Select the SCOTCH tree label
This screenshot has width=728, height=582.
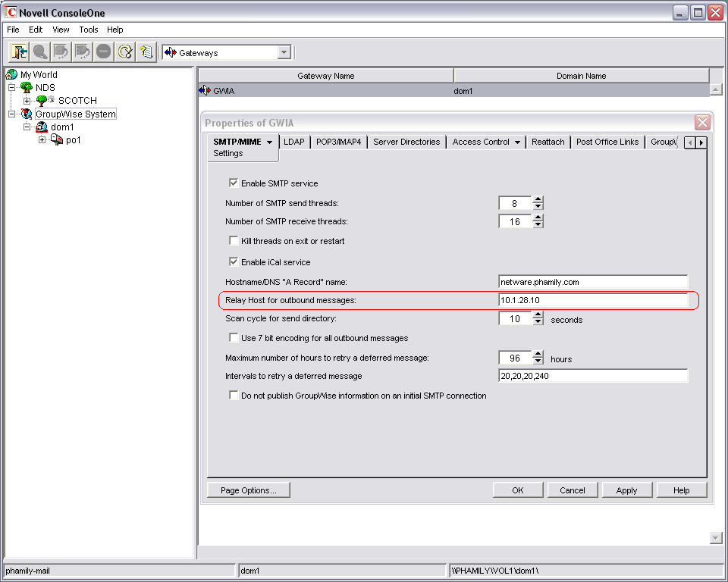(x=77, y=100)
